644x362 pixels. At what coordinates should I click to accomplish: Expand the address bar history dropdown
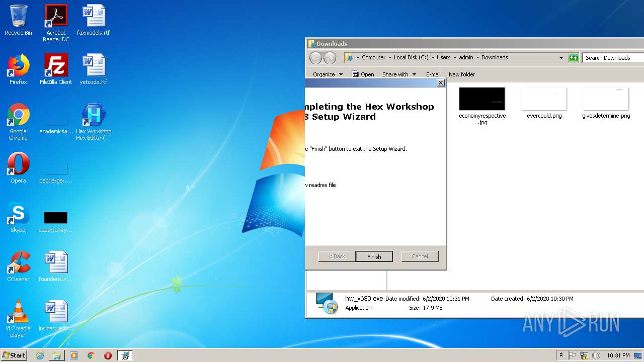click(561, 58)
